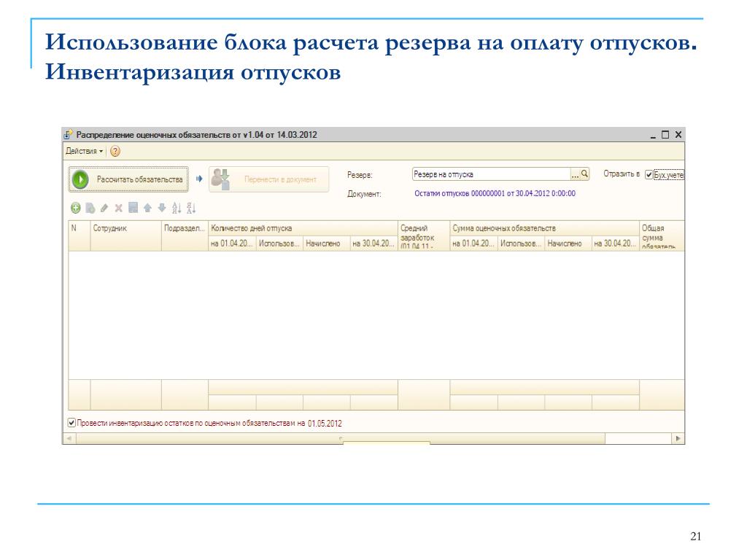This screenshot has height=560, width=747.
Task: Open the Остатки отпусков 000000001 document link
Action: click(x=495, y=193)
